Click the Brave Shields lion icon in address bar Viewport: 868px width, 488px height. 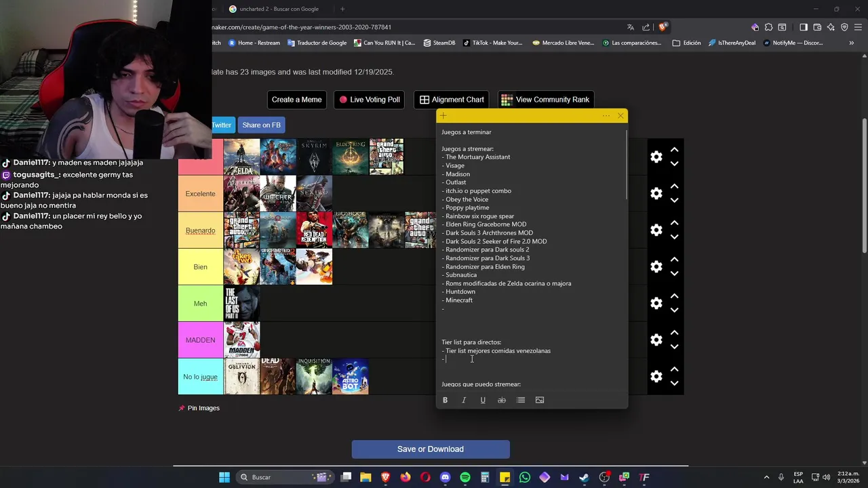[663, 27]
